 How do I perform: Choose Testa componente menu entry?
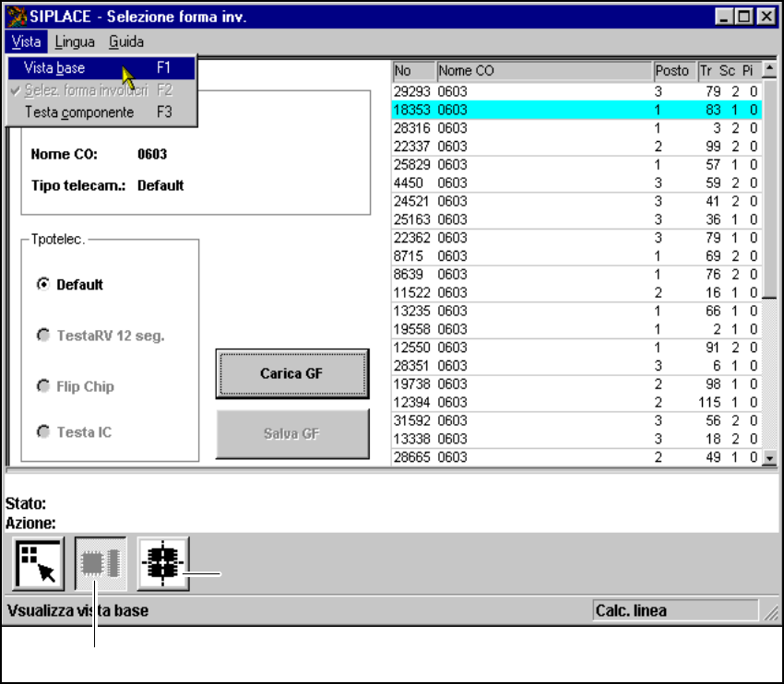tap(101, 112)
